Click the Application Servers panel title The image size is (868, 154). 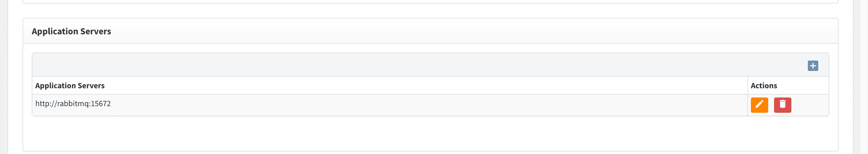coord(71,31)
